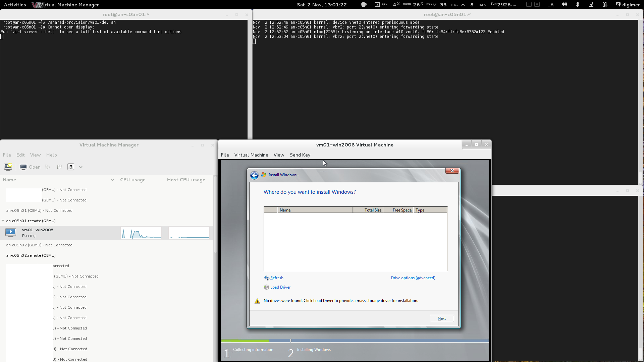Maximize the vm01-win2008 Virtual Machine window
The image size is (644, 362).
pyautogui.click(x=476, y=144)
